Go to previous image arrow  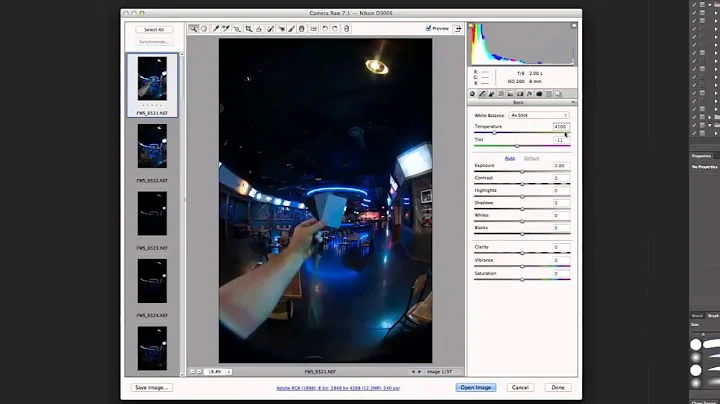click(413, 371)
